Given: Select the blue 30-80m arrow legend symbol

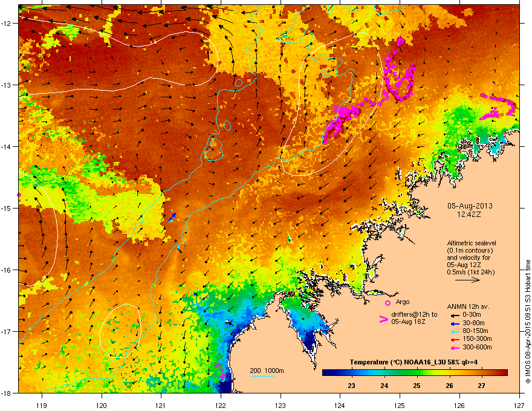Looking at the screenshot, I should 455,323.
